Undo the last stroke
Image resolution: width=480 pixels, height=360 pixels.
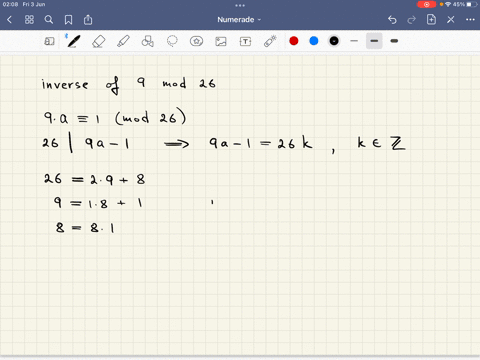392,20
